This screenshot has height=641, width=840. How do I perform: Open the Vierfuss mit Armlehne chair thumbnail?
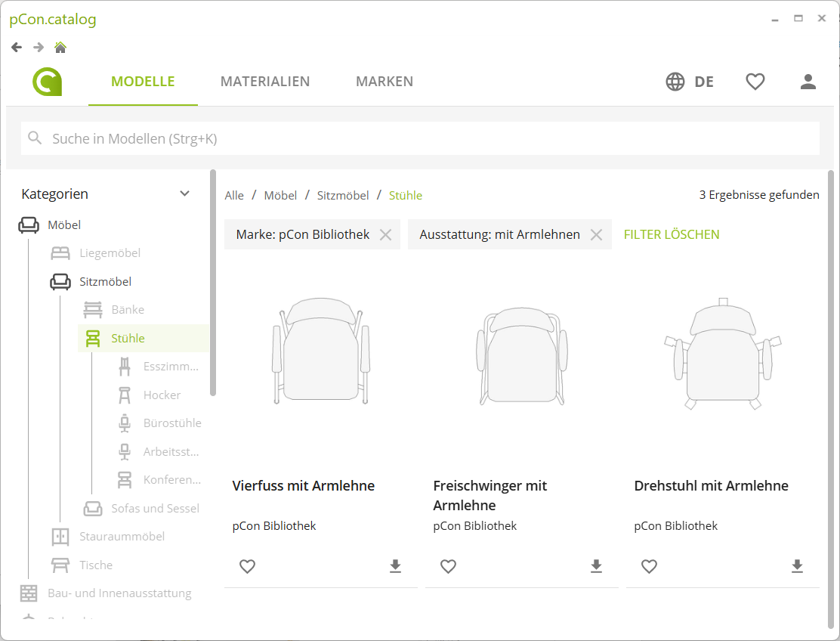pos(321,351)
